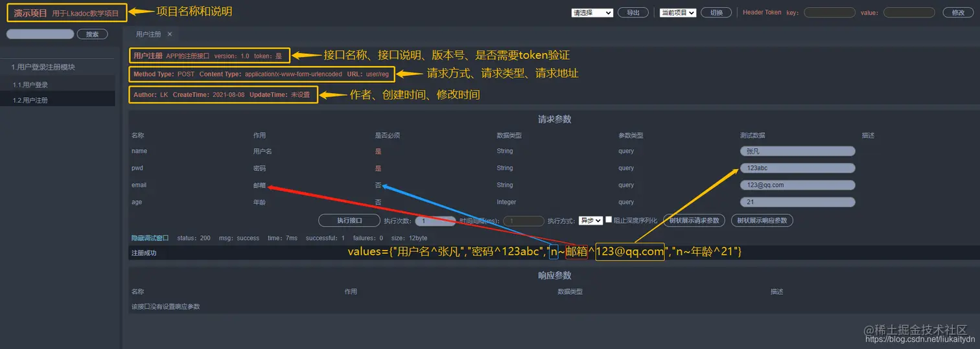Click the 测试数据 column header

(x=752, y=136)
